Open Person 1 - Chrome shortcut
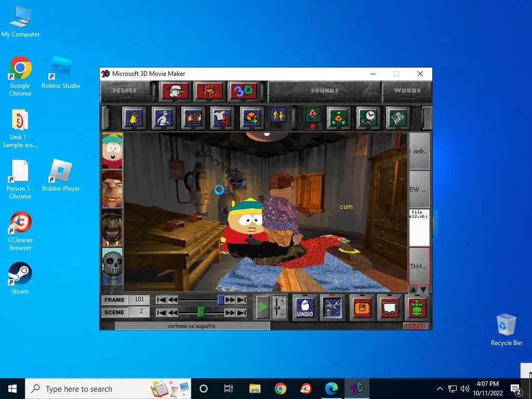This screenshot has width=532, height=399. 20,179
